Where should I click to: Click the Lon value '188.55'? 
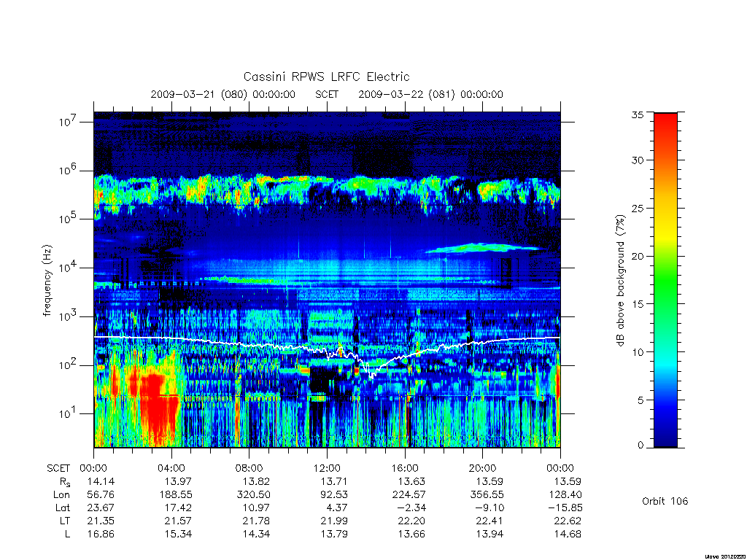[x=176, y=495]
